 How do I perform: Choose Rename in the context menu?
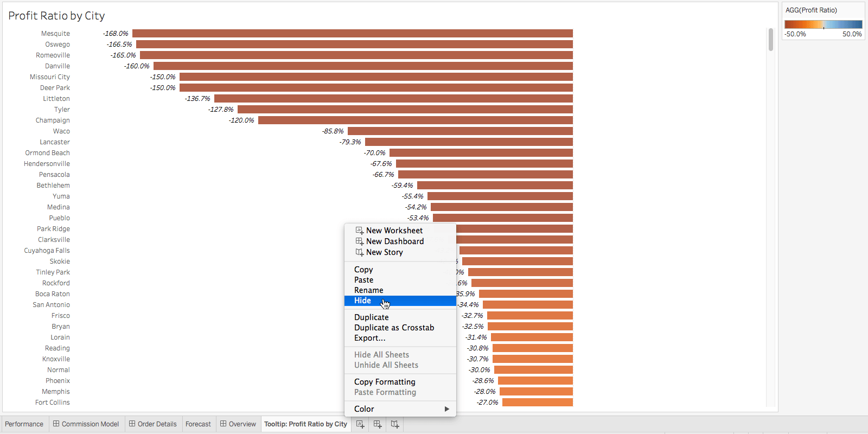368,290
